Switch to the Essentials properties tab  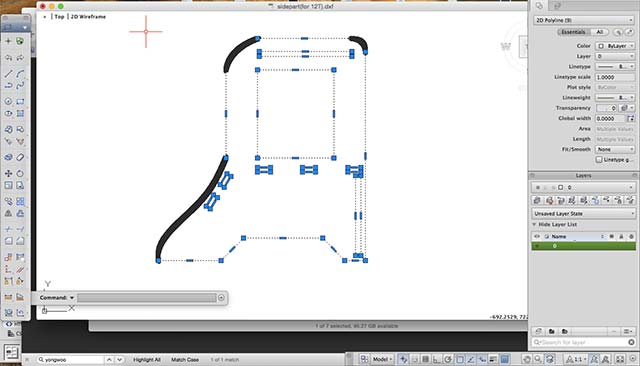573,32
